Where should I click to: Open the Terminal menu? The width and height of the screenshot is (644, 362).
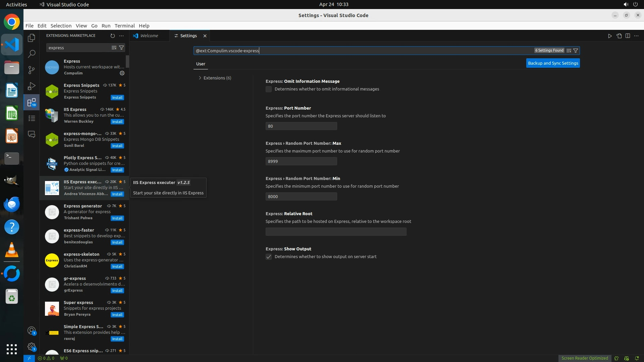124,26
